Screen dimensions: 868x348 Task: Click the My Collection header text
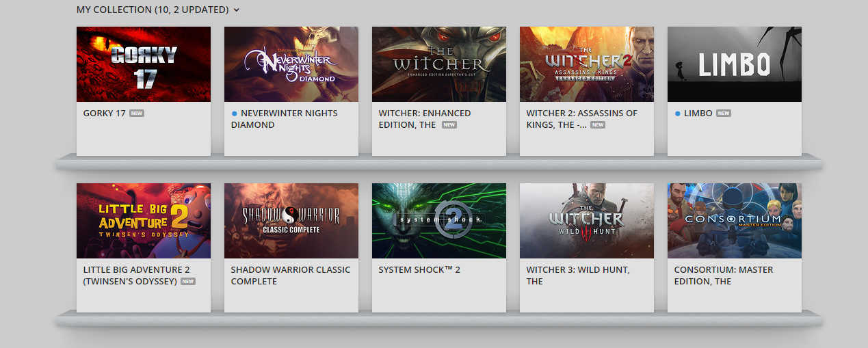click(x=153, y=10)
